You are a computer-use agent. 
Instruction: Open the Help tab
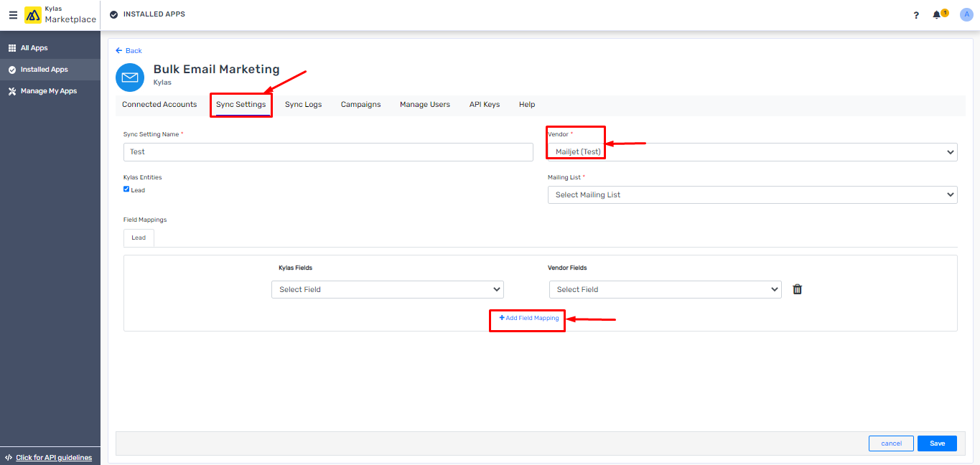point(527,105)
